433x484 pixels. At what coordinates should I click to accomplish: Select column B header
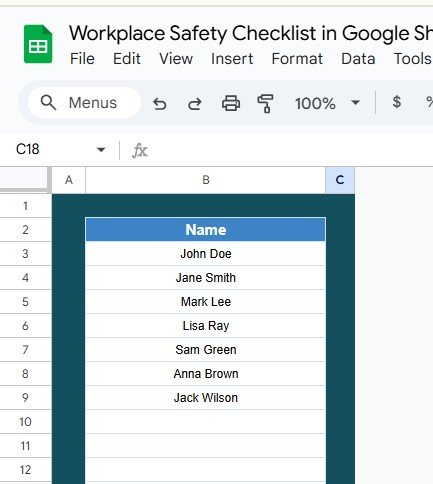pos(206,180)
